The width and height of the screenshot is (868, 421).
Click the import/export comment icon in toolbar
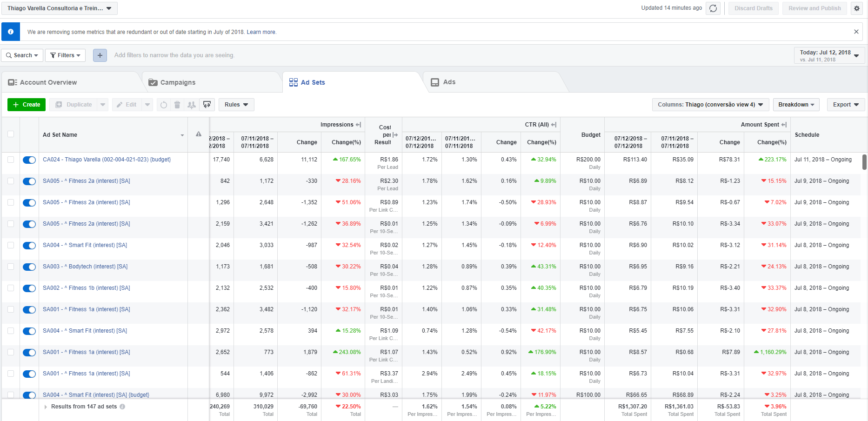[207, 105]
